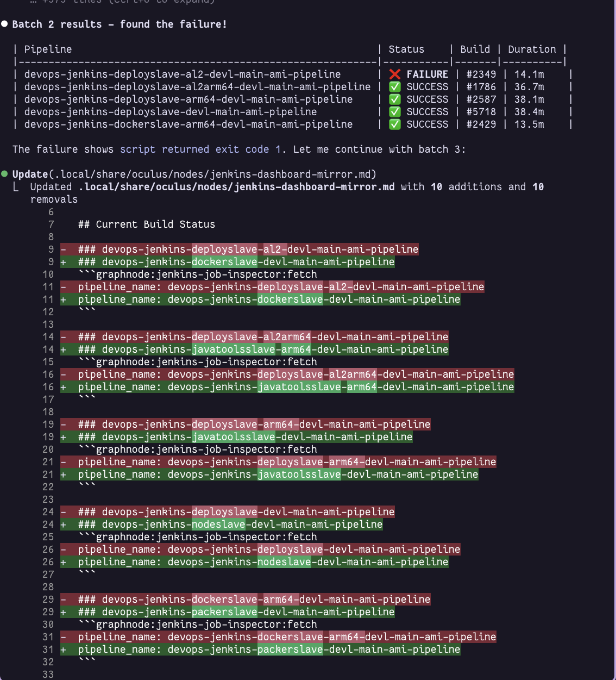
Task: Click the "## Current Build Status" heading line
Action: [147, 224]
